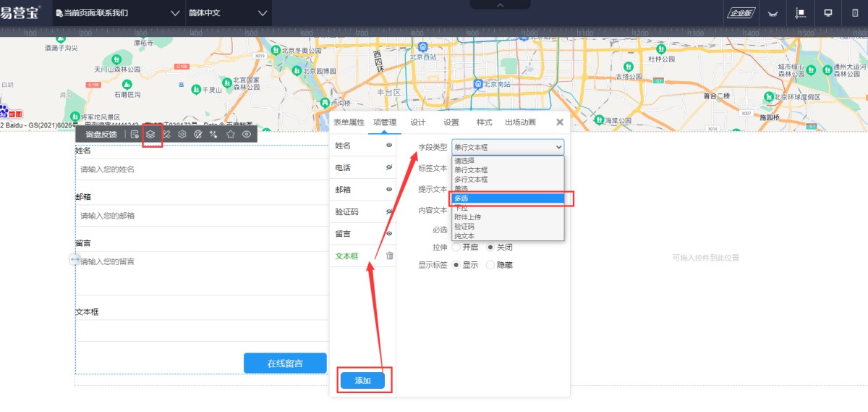Open the 简体中文 language dropdown
Viewport: 868px width, 412px height.
(x=229, y=13)
